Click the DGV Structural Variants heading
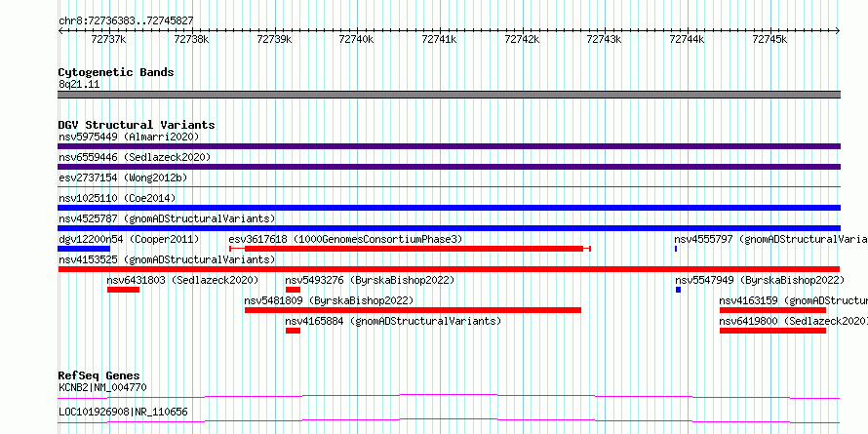868x434 pixels. click(137, 125)
